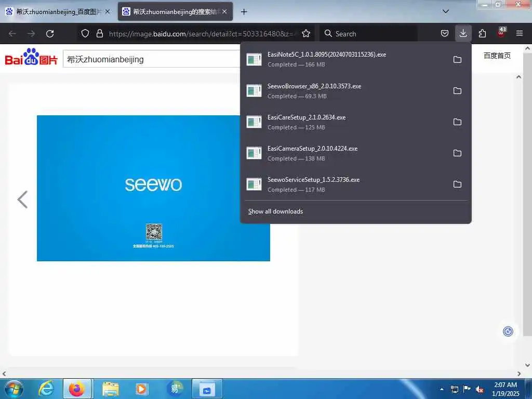Image resolution: width=532 pixels, height=399 pixels.
Task: Launch Internet Explorer from taskbar
Action: tap(46, 389)
